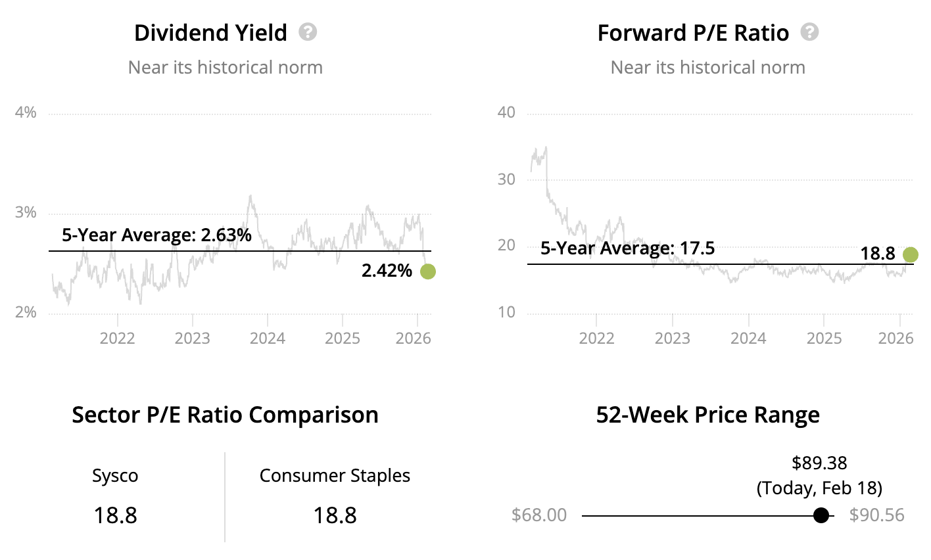The image size is (931, 560).
Task: Click the black 52-week price range marker
Action: pos(821,515)
